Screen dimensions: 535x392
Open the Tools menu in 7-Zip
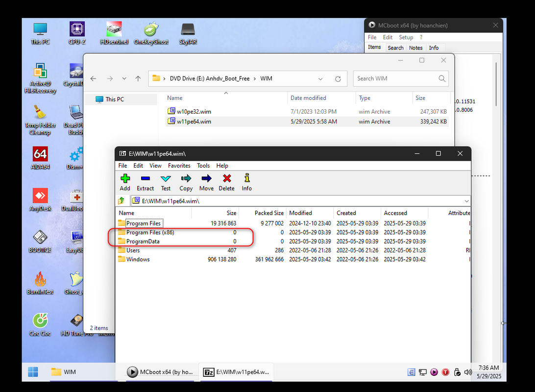pyautogui.click(x=203, y=166)
